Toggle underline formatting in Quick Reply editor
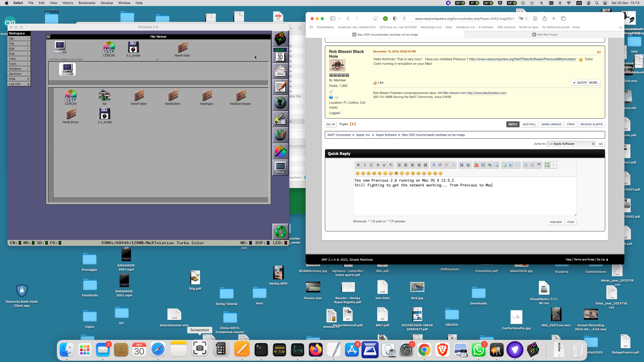644x362 pixels. (x=371, y=165)
